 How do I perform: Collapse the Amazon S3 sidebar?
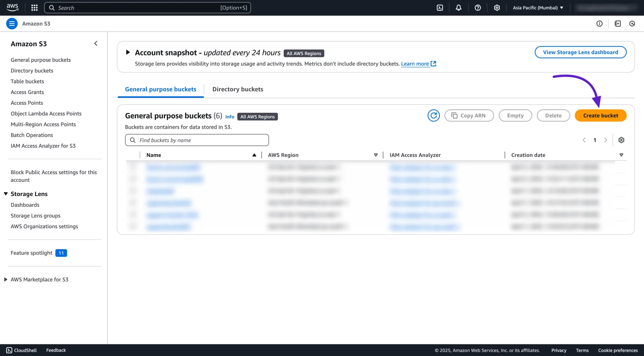tap(96, 43)
